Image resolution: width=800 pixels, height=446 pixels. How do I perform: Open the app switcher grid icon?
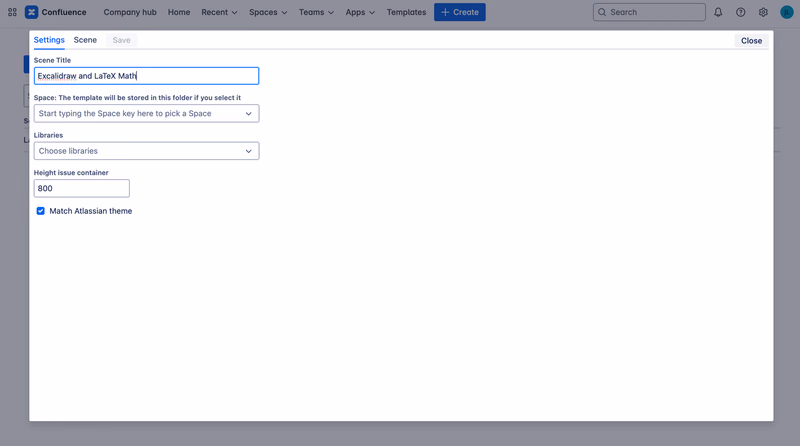(12, 12)
